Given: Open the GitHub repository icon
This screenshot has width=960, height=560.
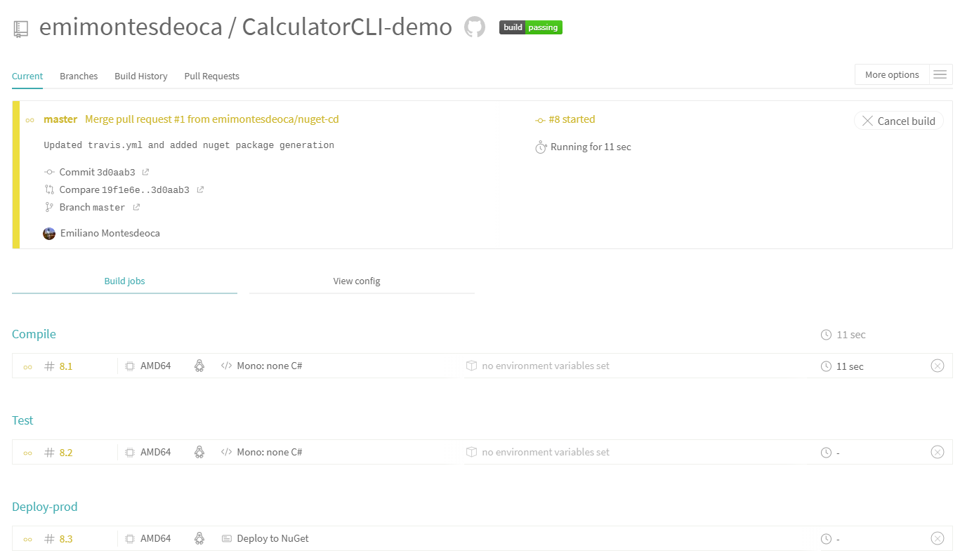Looking at the screenshot, I should coord(475,27).
